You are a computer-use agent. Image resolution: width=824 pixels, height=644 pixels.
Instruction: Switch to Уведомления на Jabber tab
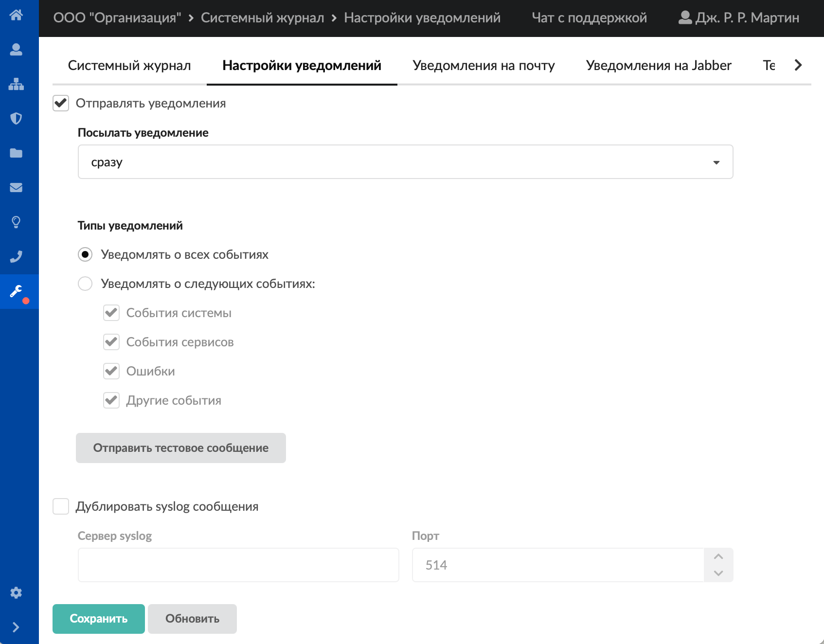(659, 66)
